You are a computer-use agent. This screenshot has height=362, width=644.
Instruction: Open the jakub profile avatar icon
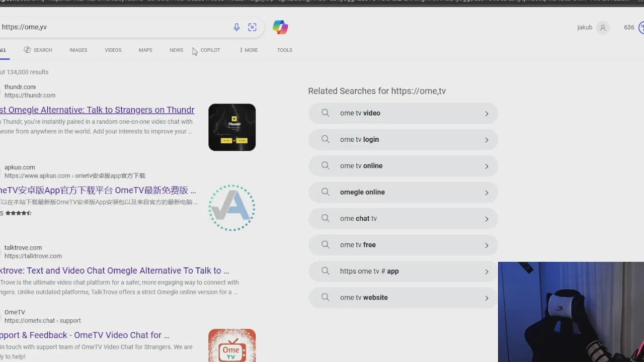603,28
